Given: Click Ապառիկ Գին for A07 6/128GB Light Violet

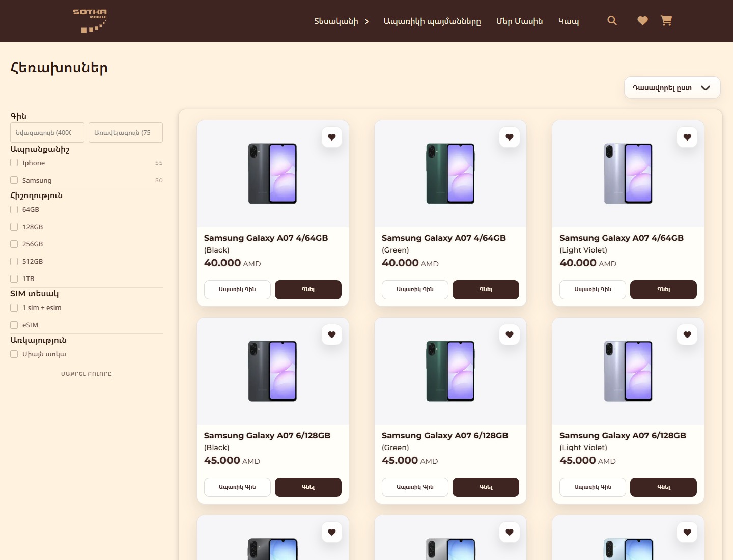Looking at the screenshot, I should (593, 487).
